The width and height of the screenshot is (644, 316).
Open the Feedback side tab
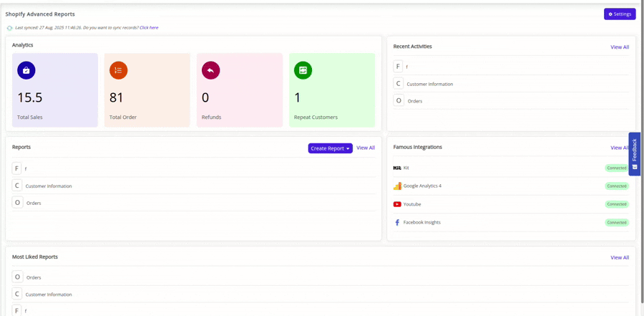click(634, 153)
